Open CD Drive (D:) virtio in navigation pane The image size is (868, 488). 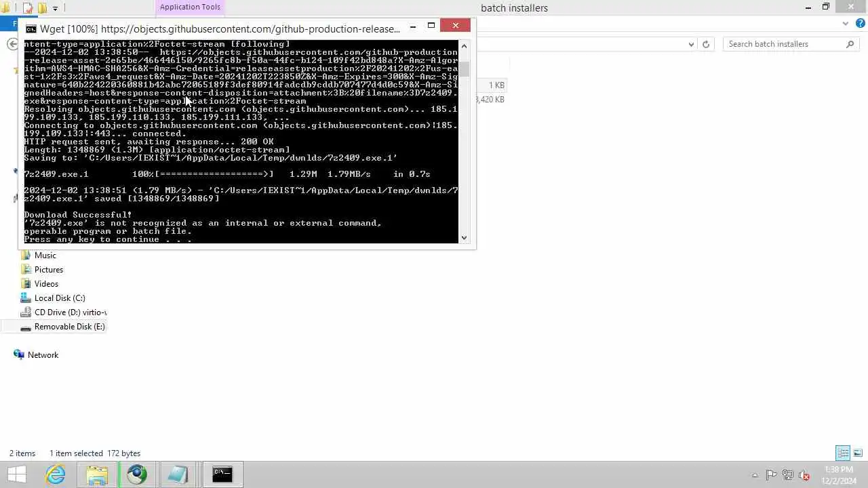click(x=71, y=312)
